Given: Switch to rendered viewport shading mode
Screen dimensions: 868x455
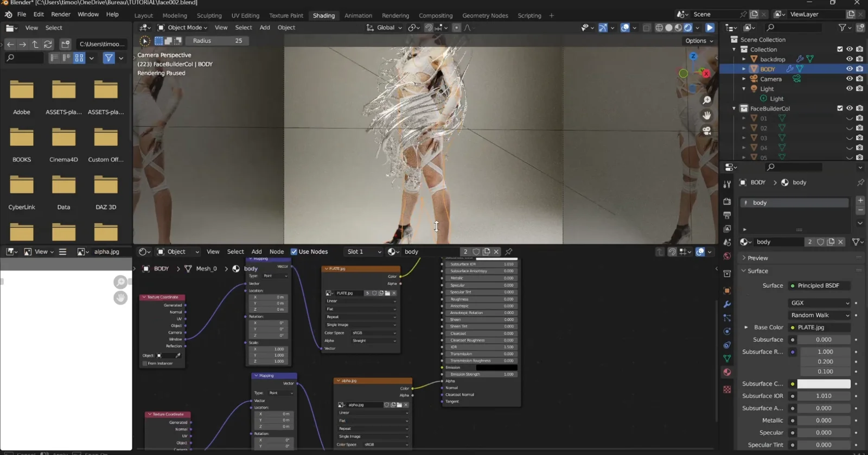Looking at the screenshot, I should [688, 28].
